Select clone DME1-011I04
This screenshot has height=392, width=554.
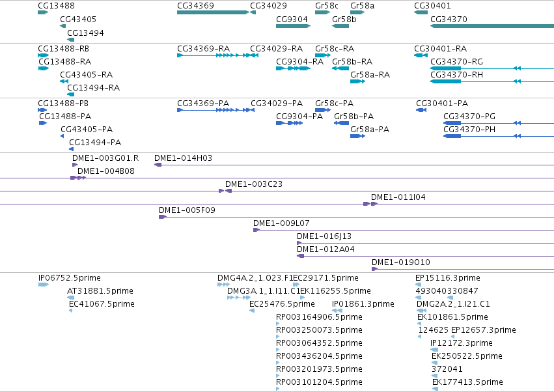click(x=398, y=197)
